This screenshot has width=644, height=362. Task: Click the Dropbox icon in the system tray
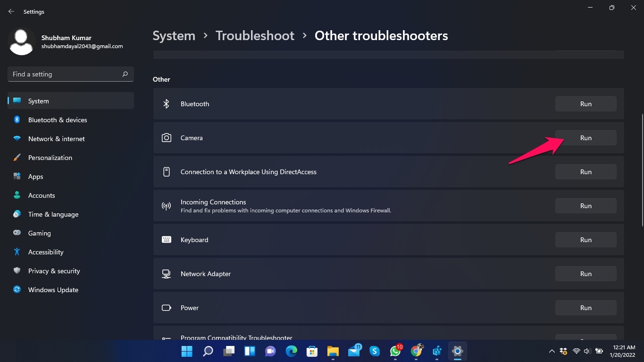[x=564, y=351]
